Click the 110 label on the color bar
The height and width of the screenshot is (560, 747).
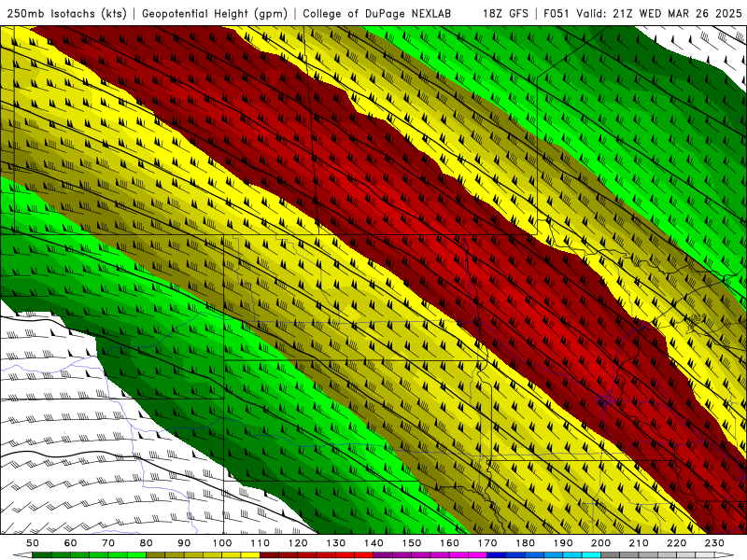point(261,543)
